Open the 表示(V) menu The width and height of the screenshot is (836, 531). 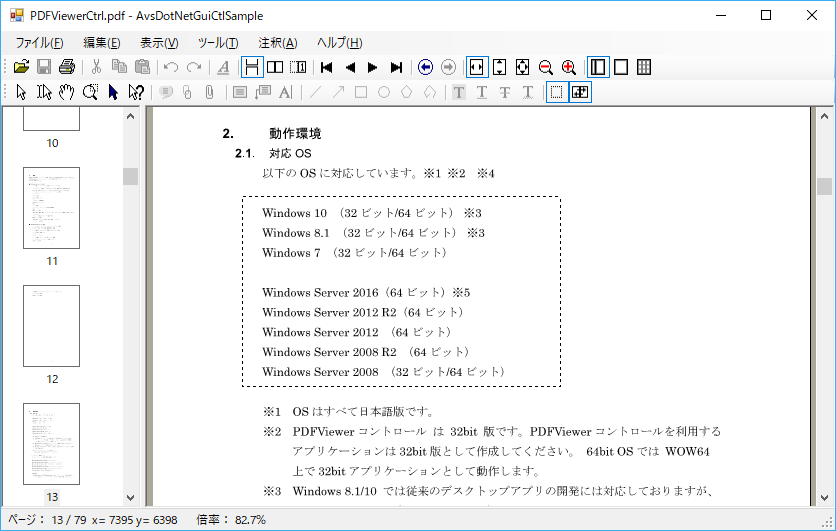click(x=159, y=43)
